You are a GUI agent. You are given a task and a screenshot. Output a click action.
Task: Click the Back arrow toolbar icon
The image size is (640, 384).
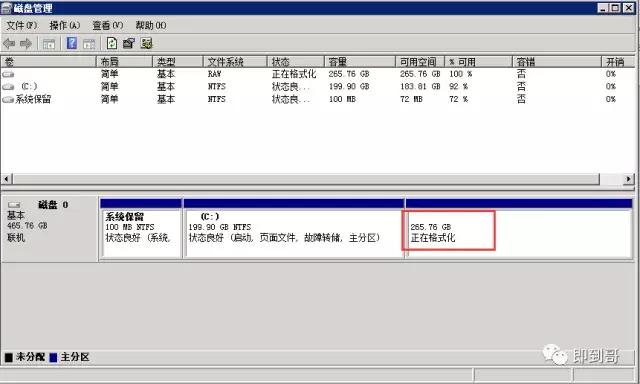click(9, 43)
